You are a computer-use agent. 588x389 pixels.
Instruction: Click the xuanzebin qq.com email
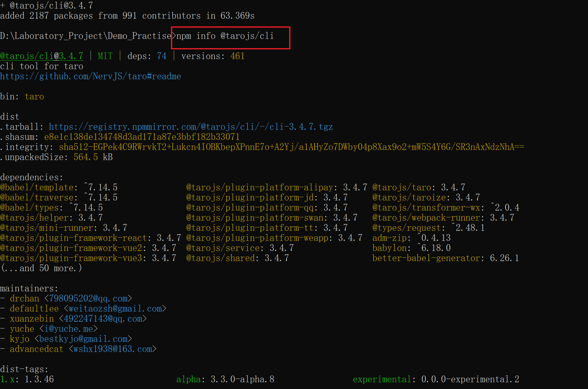click(103, 319)
